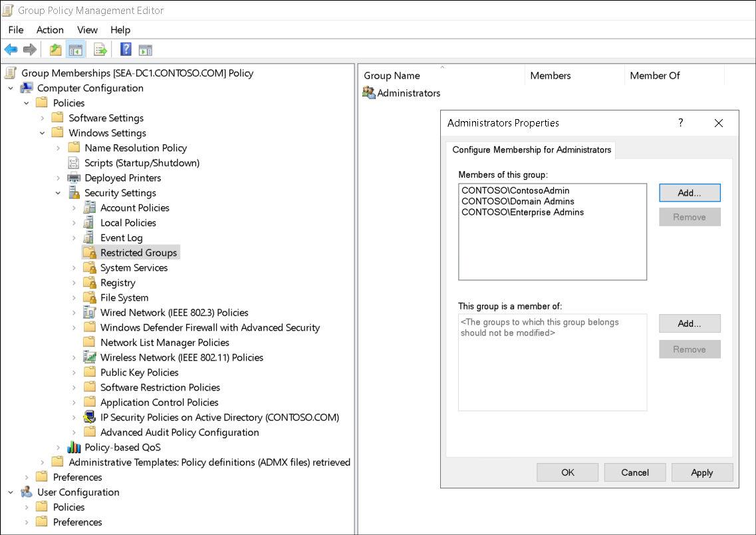Expand the Software Settings node
Viewport: 756px width, 535px height.
point(42,118)
